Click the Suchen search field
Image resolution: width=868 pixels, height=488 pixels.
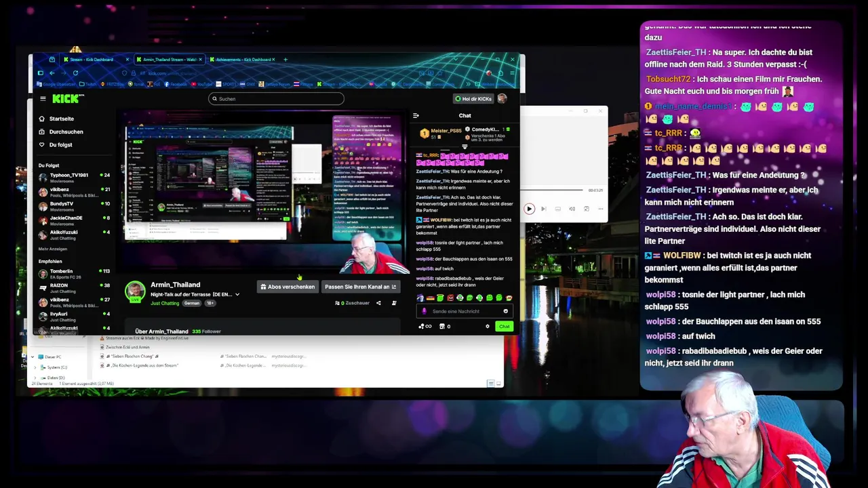(x=276, y=99)
